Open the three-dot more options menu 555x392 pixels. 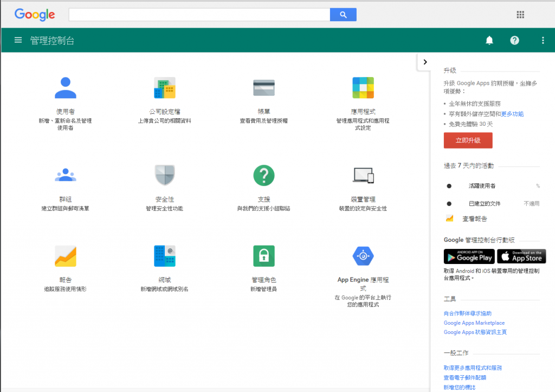point(543,40)
